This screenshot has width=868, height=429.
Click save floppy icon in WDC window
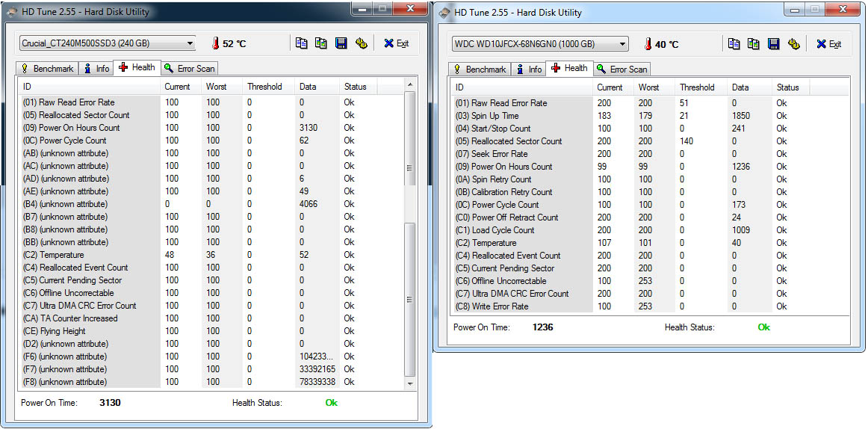(x=774, y=44)
